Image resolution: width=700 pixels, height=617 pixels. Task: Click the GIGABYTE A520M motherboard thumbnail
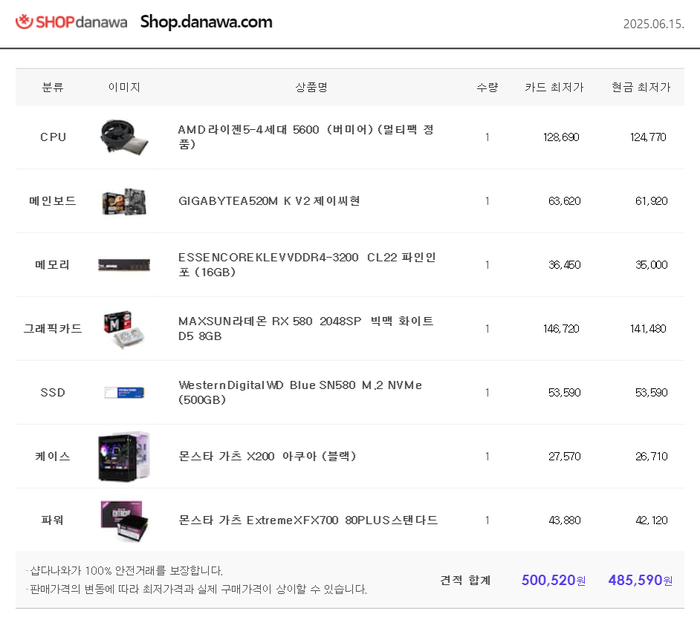[x=124, y=201]
